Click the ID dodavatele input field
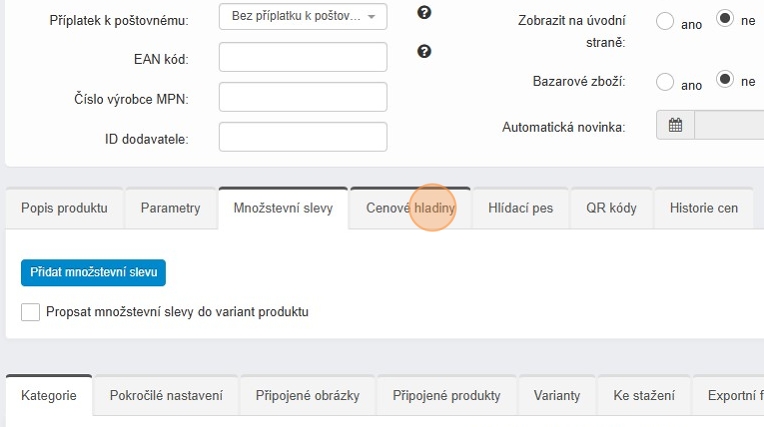Image resolution: width=764 pixels, height=427 pixels. (x=302, y=138)
